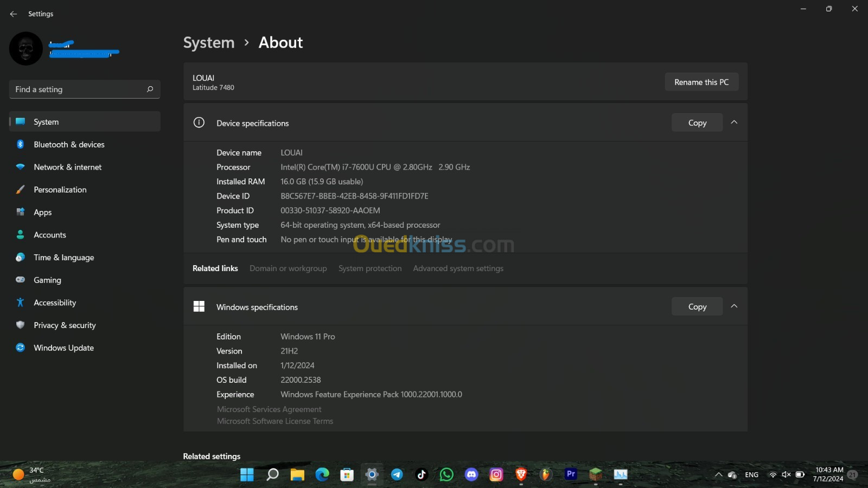Select the OS build value 22000.2538
This screenshot has width=868, height=488.
(301, 380)
